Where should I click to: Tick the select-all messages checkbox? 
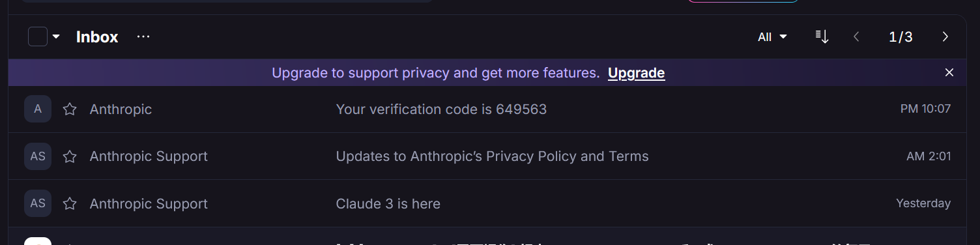pos(38,37)
